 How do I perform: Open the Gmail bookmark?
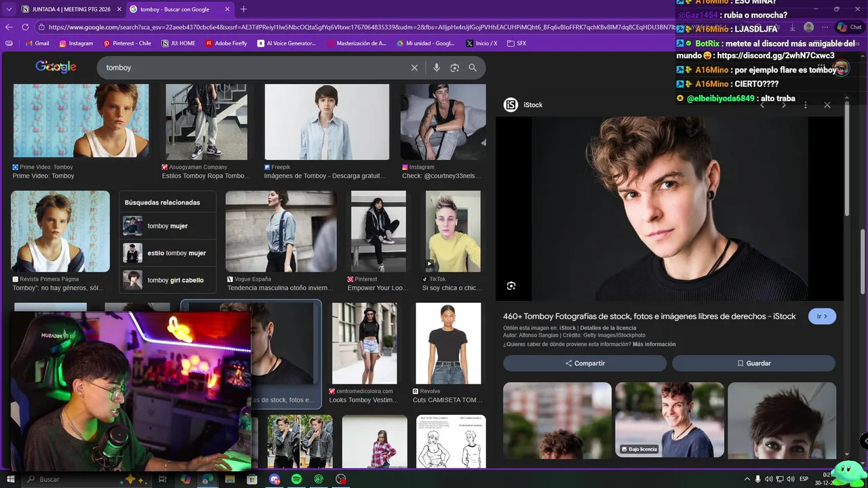point(37,43)
